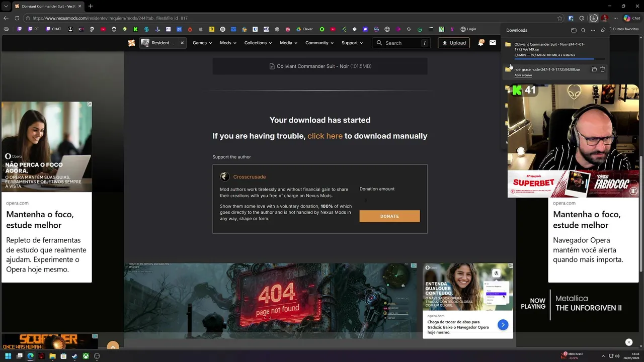Expand the Games menu
The width and height of the screenshot is (644, 362).
click(x=202, y=43)
